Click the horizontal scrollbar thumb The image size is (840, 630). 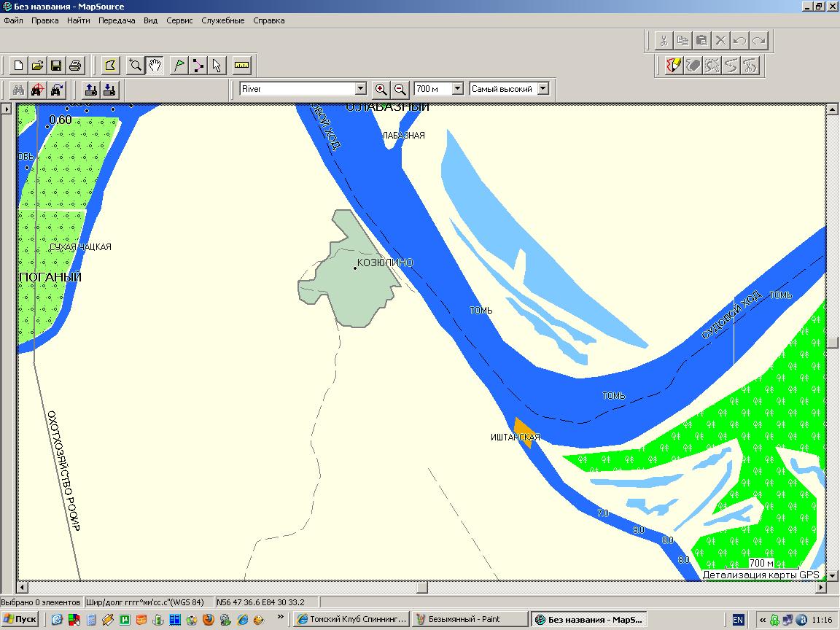(422, 588)
